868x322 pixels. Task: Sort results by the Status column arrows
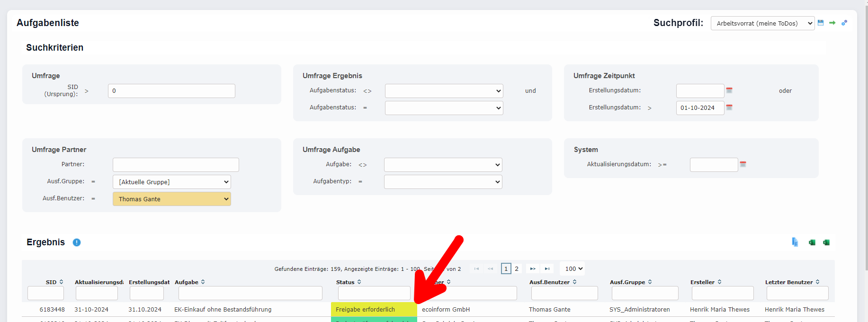tap(359, 282)
